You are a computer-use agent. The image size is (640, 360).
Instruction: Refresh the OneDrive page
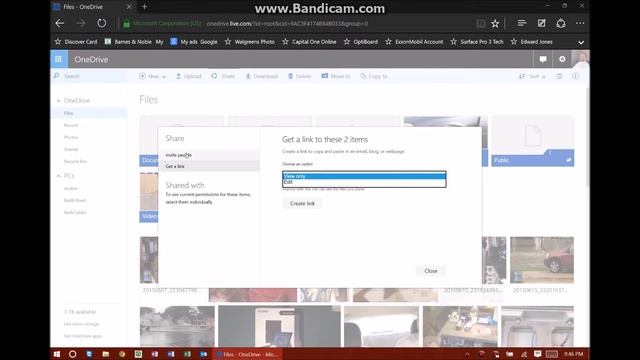coord(102,23)
